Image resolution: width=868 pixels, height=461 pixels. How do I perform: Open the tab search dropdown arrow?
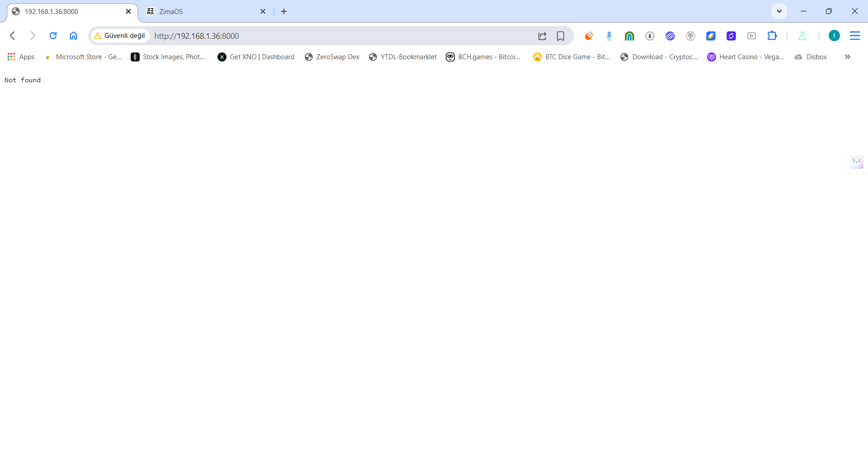point(779,11)
